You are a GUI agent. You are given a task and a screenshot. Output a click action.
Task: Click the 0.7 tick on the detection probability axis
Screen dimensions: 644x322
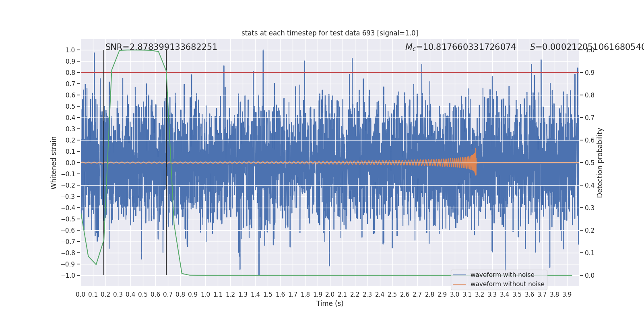click(x=590, y=118)
